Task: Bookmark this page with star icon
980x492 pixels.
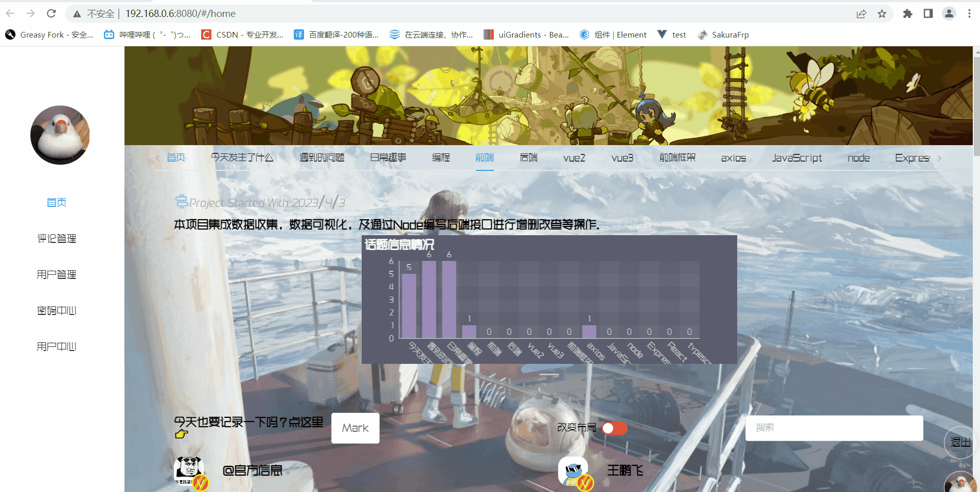Action: 882,14
